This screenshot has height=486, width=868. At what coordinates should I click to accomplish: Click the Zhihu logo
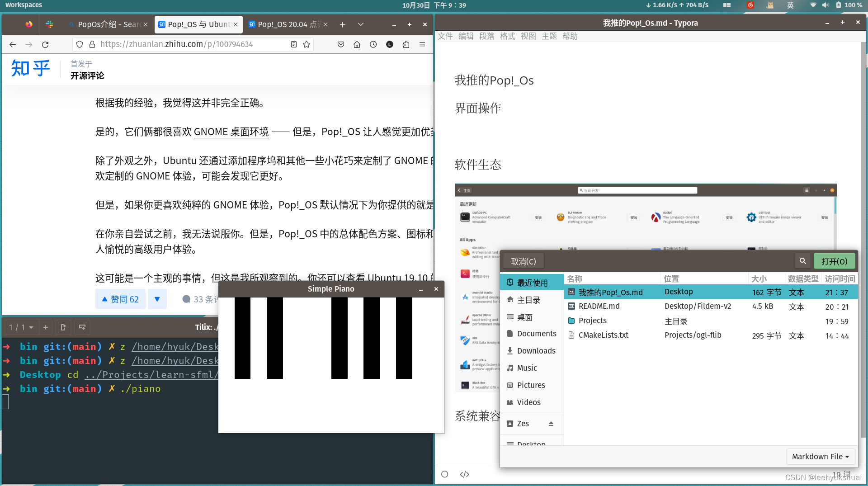click(x=31, y=69)
